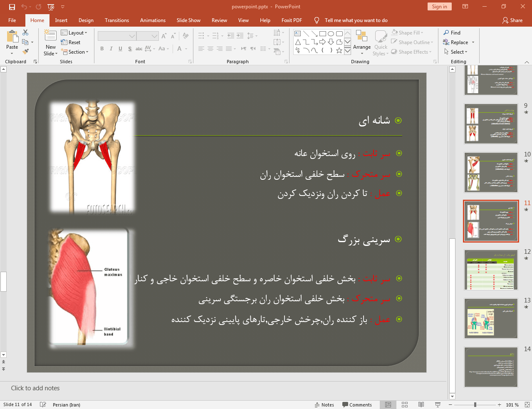This screenshot has width=532, height=409.
Task: Pick the rectangle shape from gallery
Action: (x=323, y=34)
